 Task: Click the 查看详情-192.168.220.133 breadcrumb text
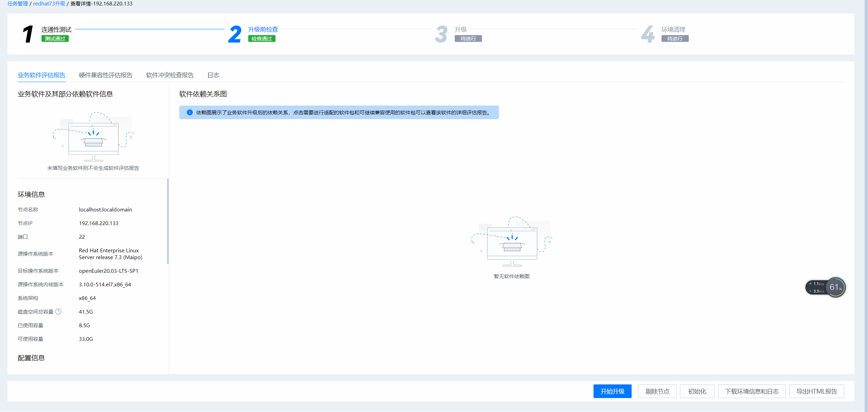click(x=101, y=3)
